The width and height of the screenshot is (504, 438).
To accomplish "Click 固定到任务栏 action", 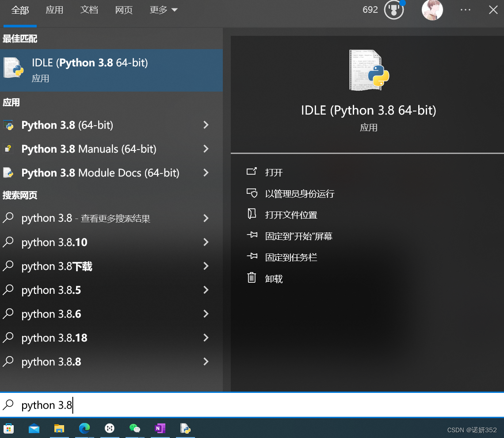I will tap(291, 257).
